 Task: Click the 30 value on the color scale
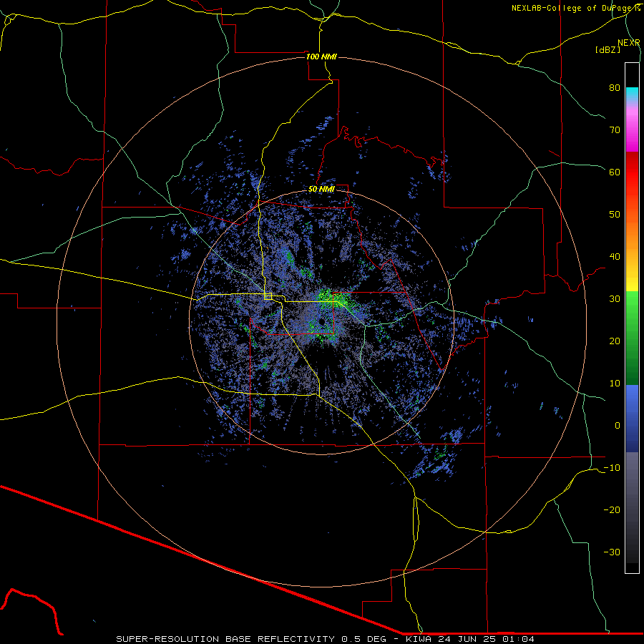point(615,298)
